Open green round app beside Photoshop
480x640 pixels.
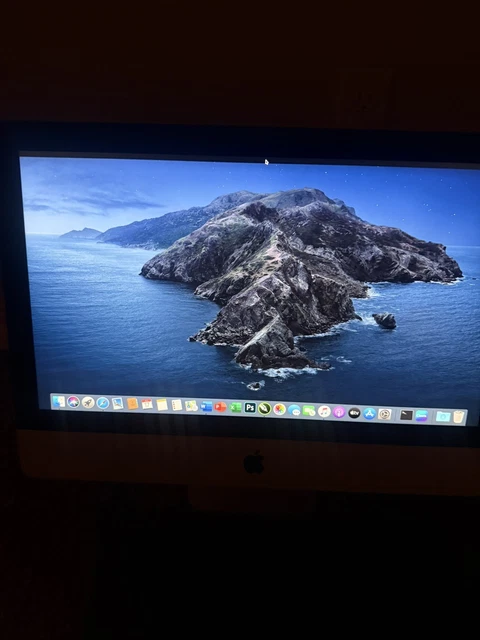click(x=264, y=408)
